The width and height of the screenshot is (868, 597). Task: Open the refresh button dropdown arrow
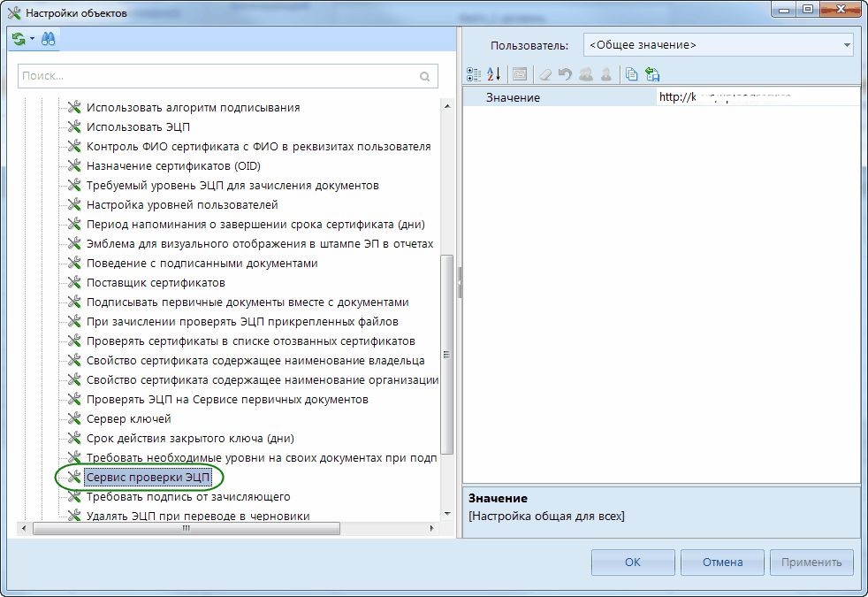tap(32, 40)
